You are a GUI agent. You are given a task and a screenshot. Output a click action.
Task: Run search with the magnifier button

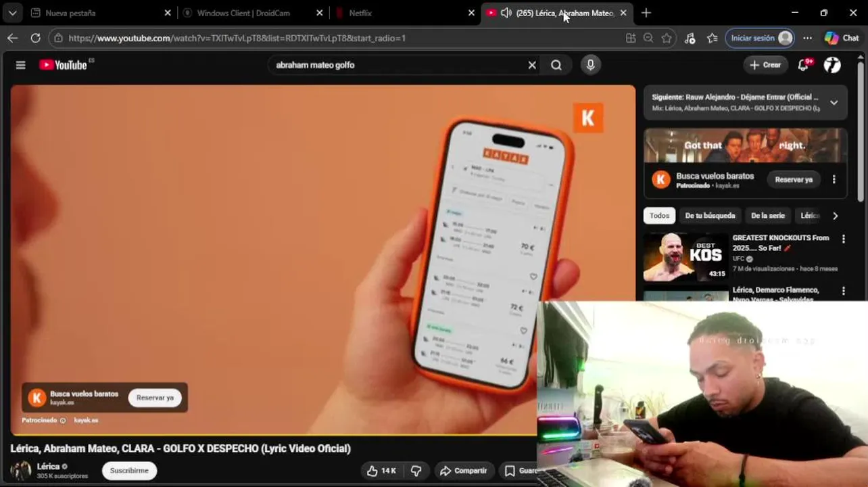click(x=556, y=65)
